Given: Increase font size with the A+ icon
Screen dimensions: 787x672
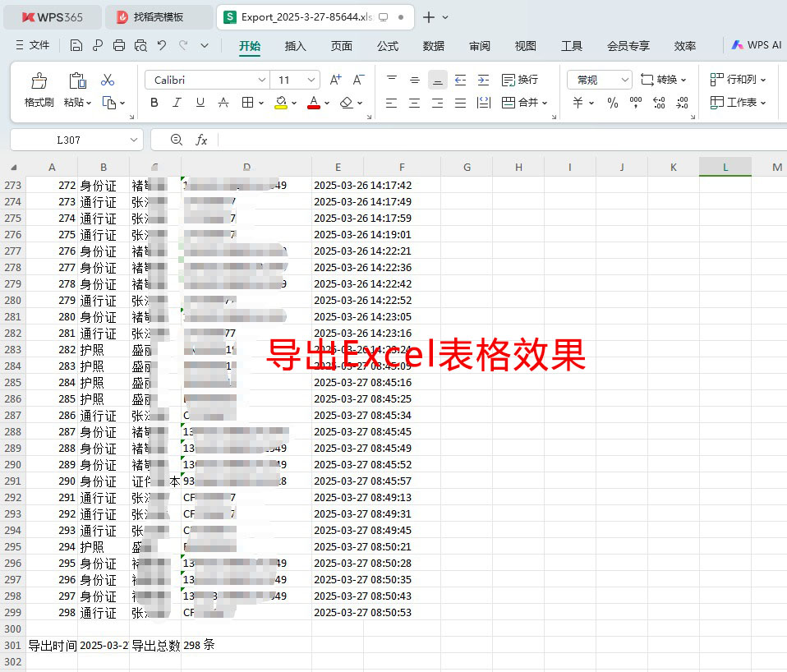Looking at the screenshot, I should pos(334,78).
